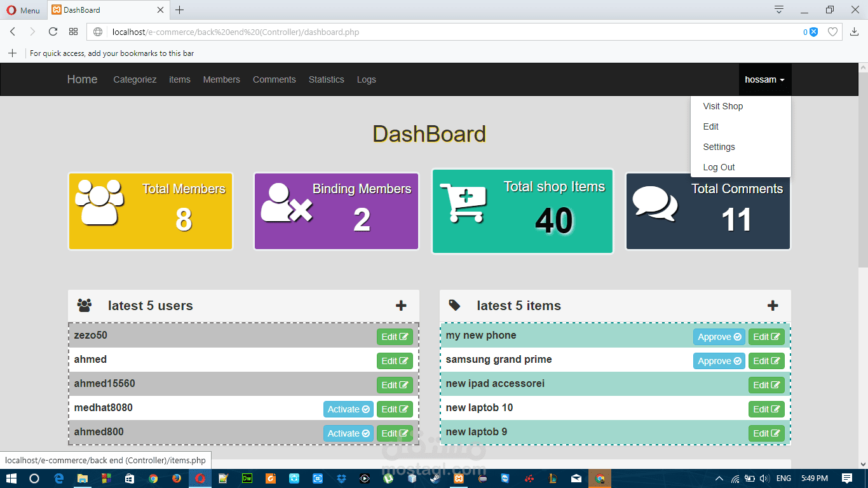Viewport: 868px width, 488px height.
Task: Open Firefox from the taskbar
Action: pos(177,478)
